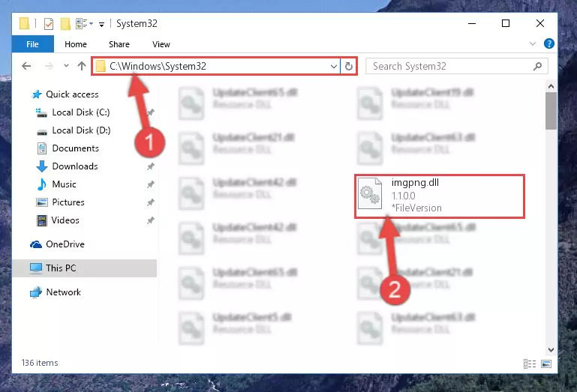The image size is (577, 392).
Task: Click the Videos filmstrip icon
Action: point(42,220)
